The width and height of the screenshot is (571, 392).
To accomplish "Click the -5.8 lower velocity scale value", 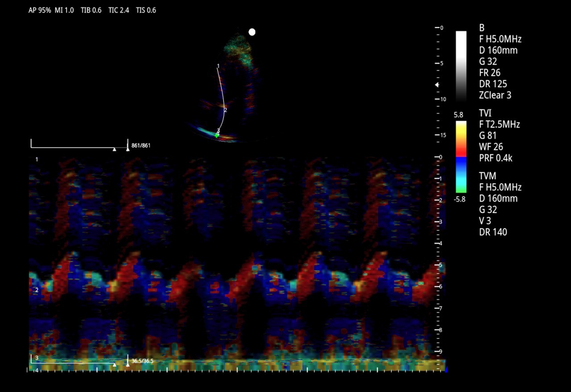I will (459, 199).
